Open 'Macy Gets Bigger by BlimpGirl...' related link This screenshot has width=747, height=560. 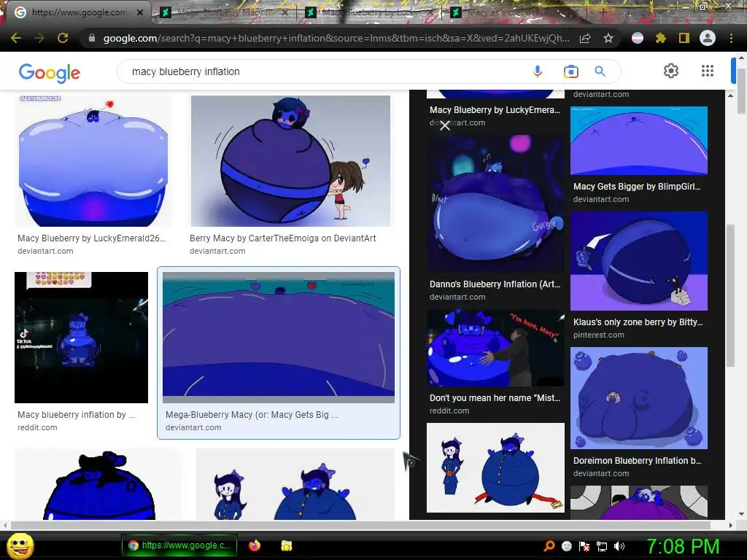pyautogui.click(x=637, y=187)
